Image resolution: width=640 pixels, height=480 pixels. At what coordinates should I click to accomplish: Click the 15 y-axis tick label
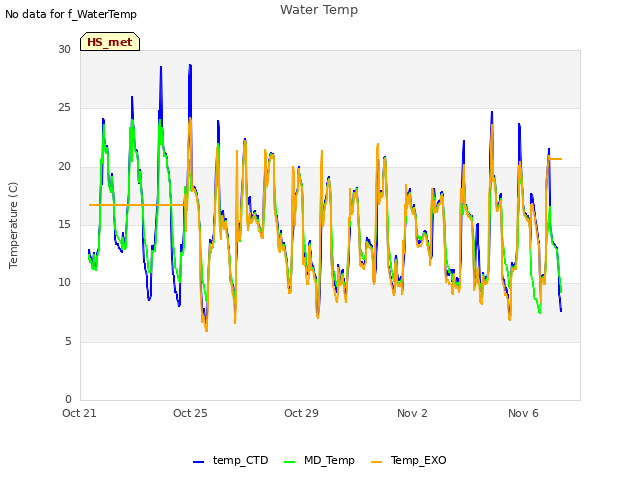[64, 224]
